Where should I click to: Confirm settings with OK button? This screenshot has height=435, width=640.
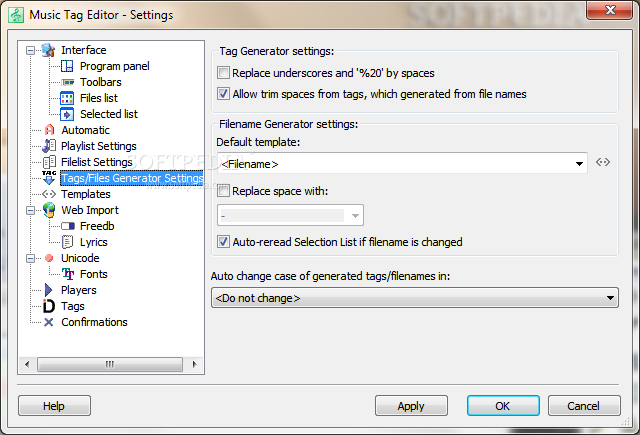pyautogui.click(x=503, y=406)
